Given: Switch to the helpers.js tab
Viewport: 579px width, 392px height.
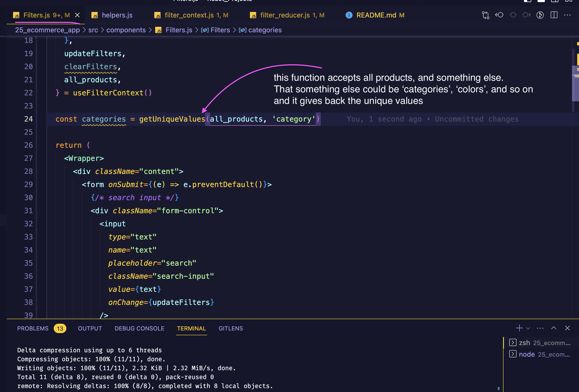Looking at the screenshot, I should tap(117, 15).
